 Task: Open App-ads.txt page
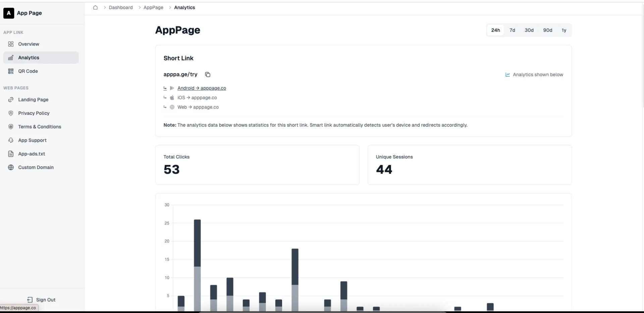tap(41, 154)
